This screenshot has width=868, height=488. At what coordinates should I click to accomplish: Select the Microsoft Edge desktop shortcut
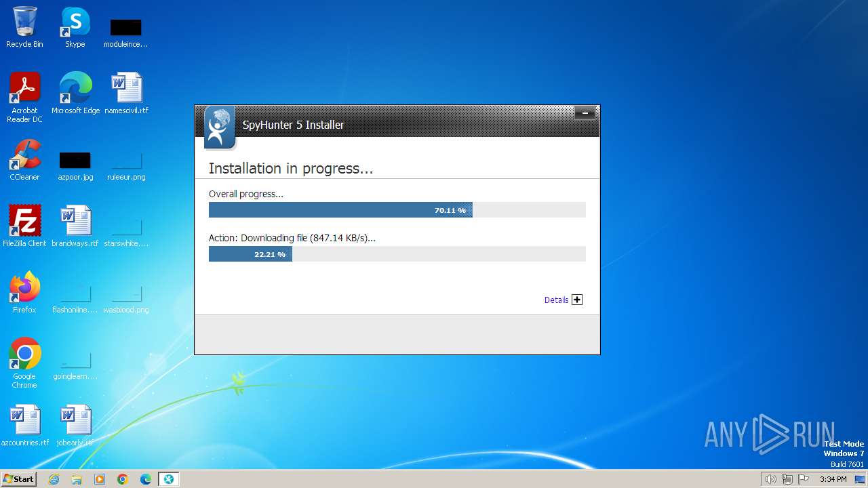click(75, 94)
